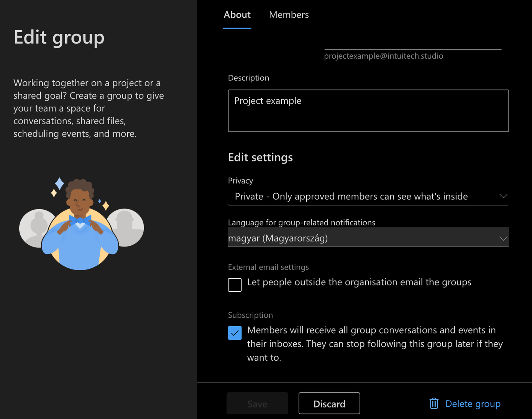Click the Privacy dropdown chevron

pos(503,196)
